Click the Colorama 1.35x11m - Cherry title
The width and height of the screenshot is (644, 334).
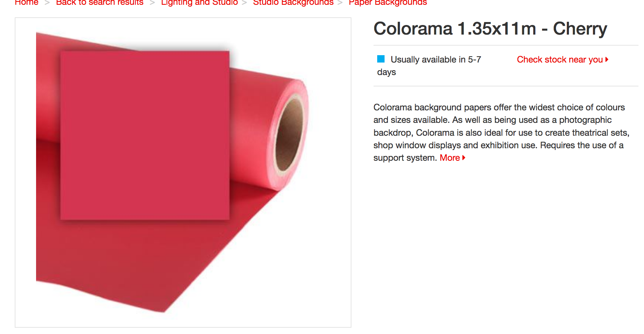coord(490,29)
